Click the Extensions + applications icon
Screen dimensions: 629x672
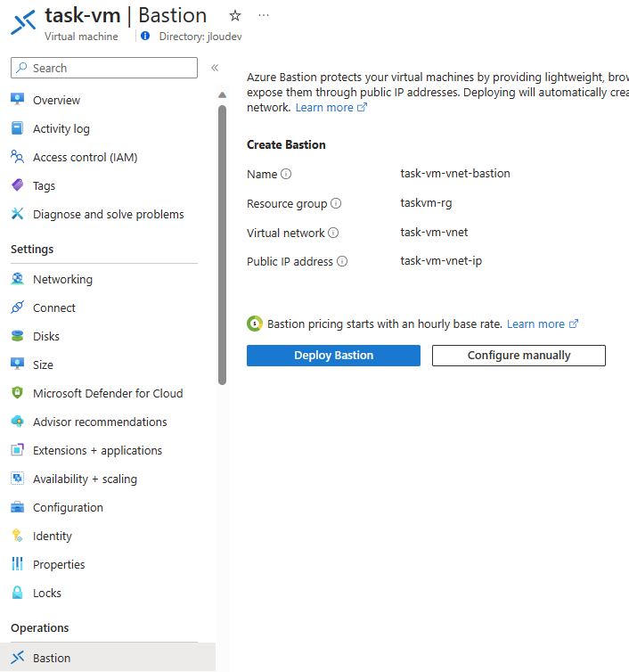tap(17, 450)
